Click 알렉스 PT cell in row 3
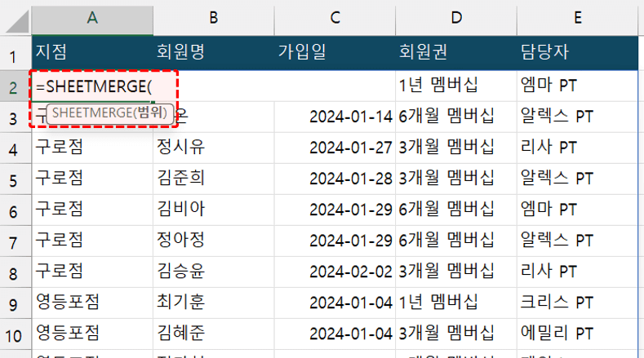Viewport: 644px width, 358px height. [x=577, y=117]
